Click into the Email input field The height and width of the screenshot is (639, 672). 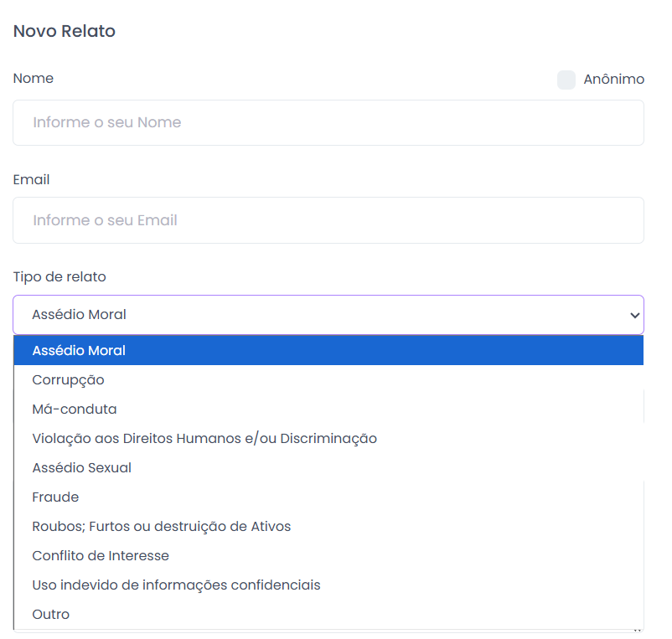[328, 220]
